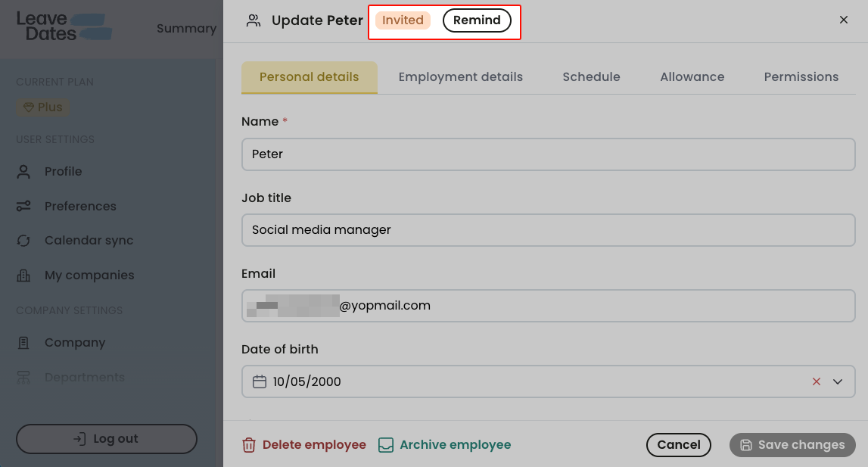Viewport: 868px width, 467px height.
Task: Open the Departments section
Action: click(x=84, y=376)
